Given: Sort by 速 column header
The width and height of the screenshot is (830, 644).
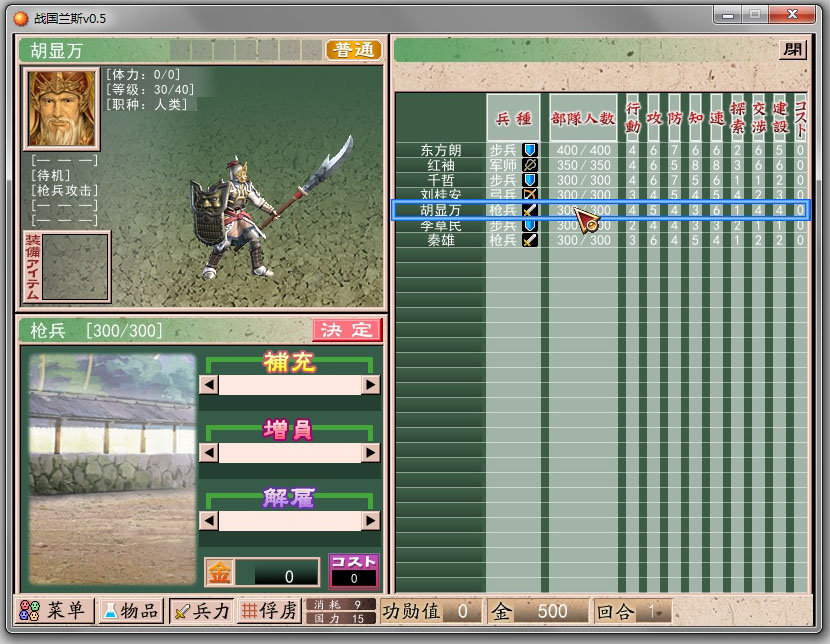Looking at the screenshot, I should coord(716,117).
